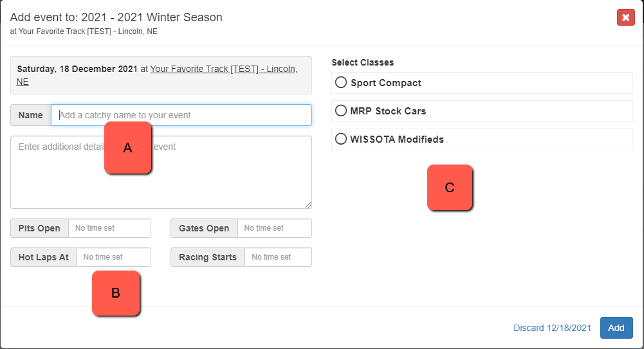Screen dimensions: 644x349
Task: Open the Gates Open time picker
Action: [x=274, y=228]
